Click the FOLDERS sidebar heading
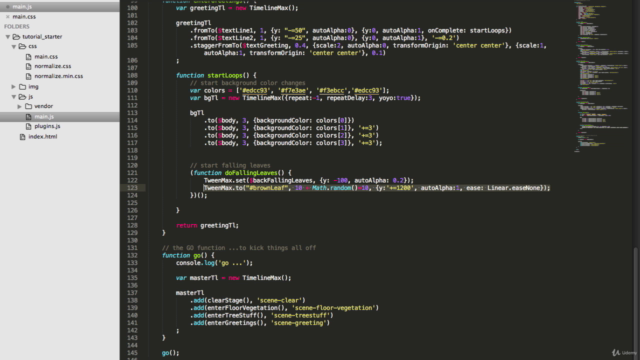 [x=17, y=27]
